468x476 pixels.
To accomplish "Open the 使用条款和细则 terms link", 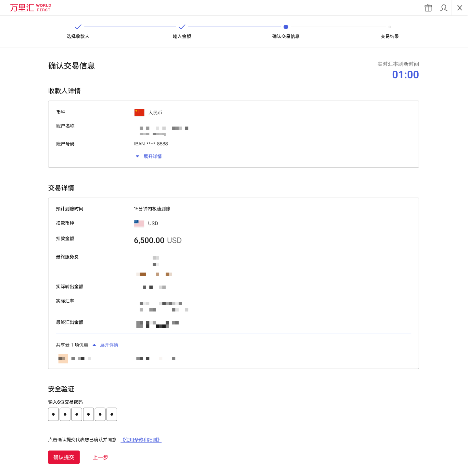I will coord(141,440).
